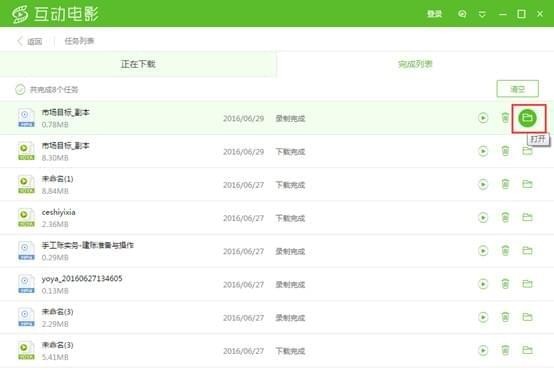Click the 互动电影 app logo
The width and height of the screenshot is (554, 370).
point(55,14)
